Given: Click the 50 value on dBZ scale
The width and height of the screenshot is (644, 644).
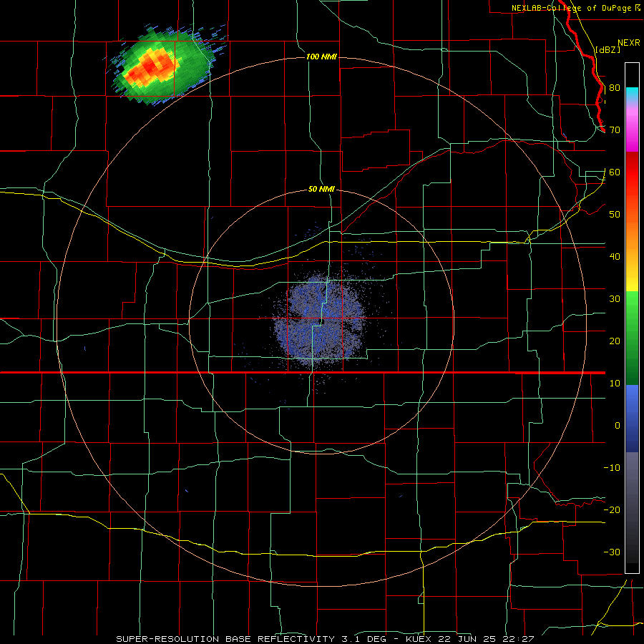Looking at the screenshot, I should point(615,215).
